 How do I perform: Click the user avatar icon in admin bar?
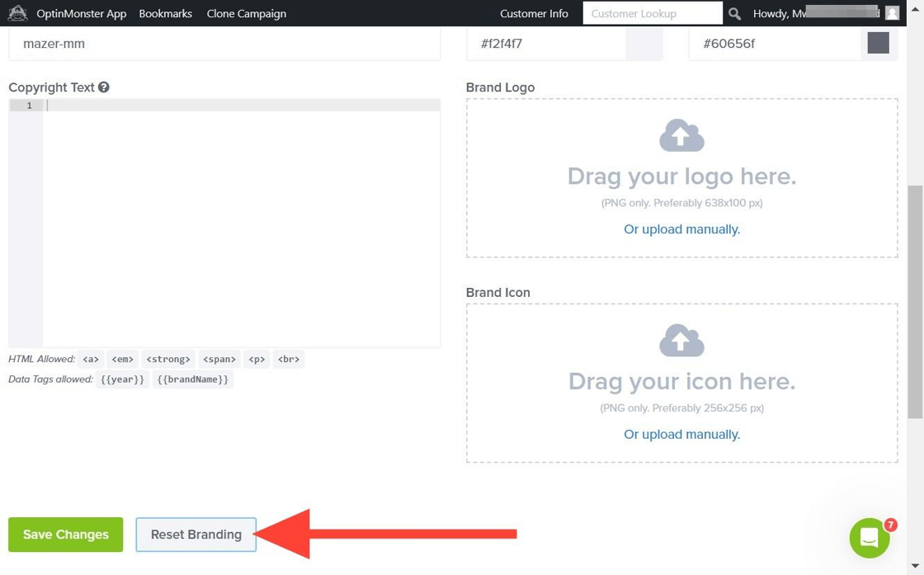point(892,13)
